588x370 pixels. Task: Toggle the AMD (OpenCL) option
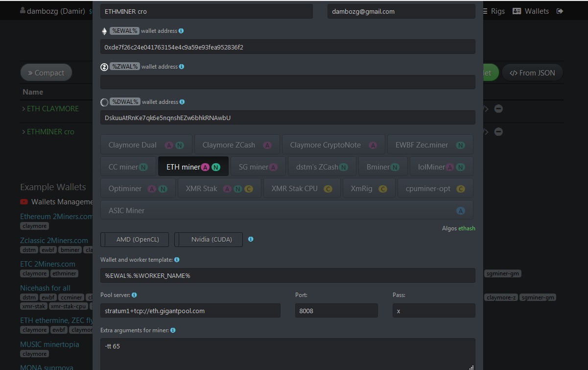135,240
